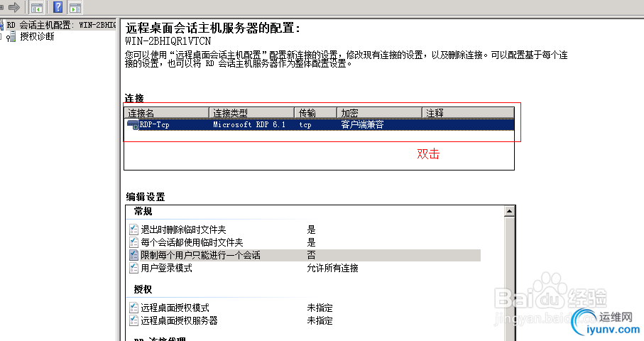Select the 限制每个用户只能进行一个会话 setting
The height and width of the screenshot is (341, 644).
(200, 255)
